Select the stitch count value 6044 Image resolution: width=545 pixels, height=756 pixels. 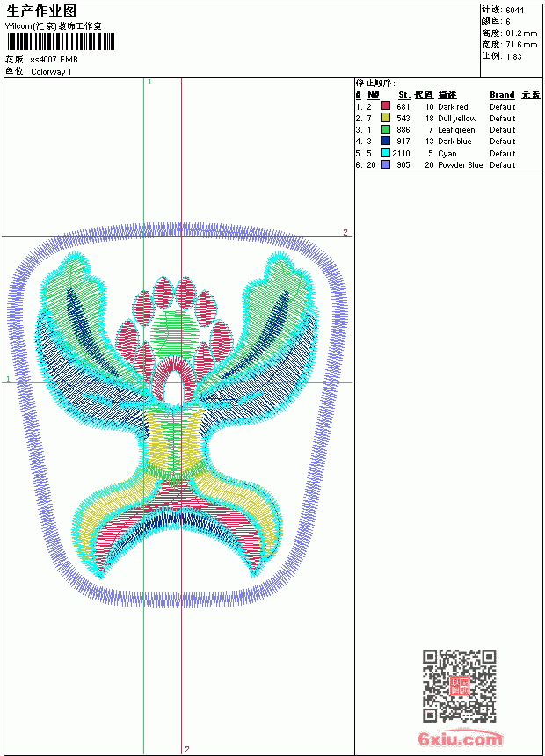point(515,11)
